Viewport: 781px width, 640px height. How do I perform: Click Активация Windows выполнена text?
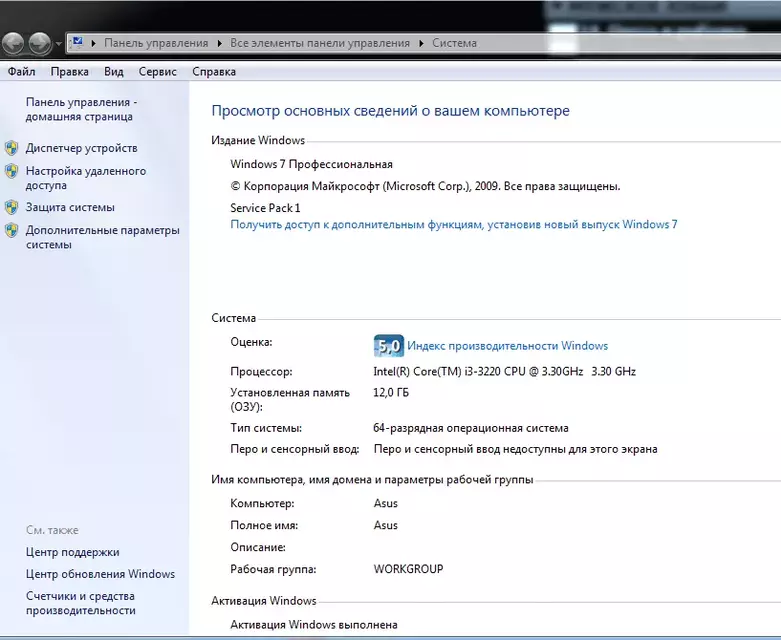point(314,625)
